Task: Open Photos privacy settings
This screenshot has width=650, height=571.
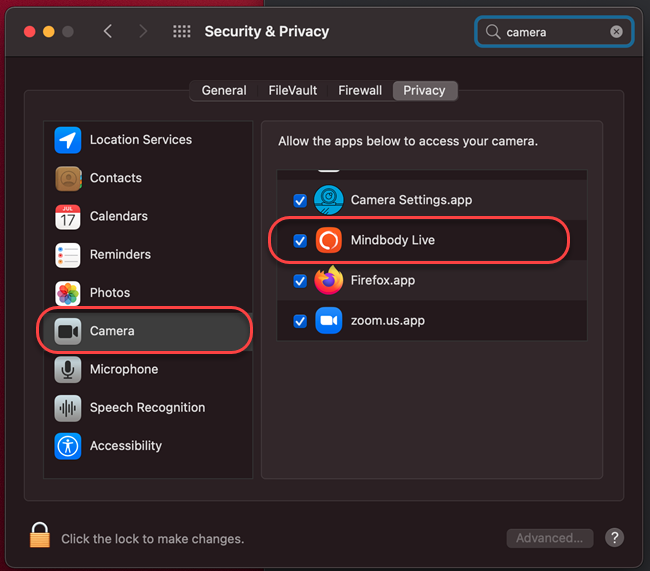Action: click(109, 293)
